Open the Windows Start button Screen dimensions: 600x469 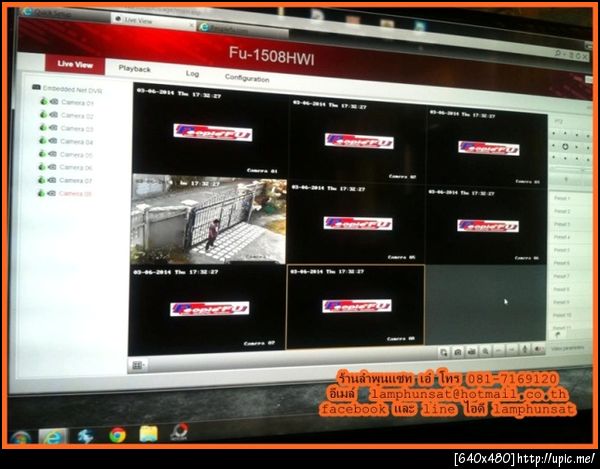20,438
